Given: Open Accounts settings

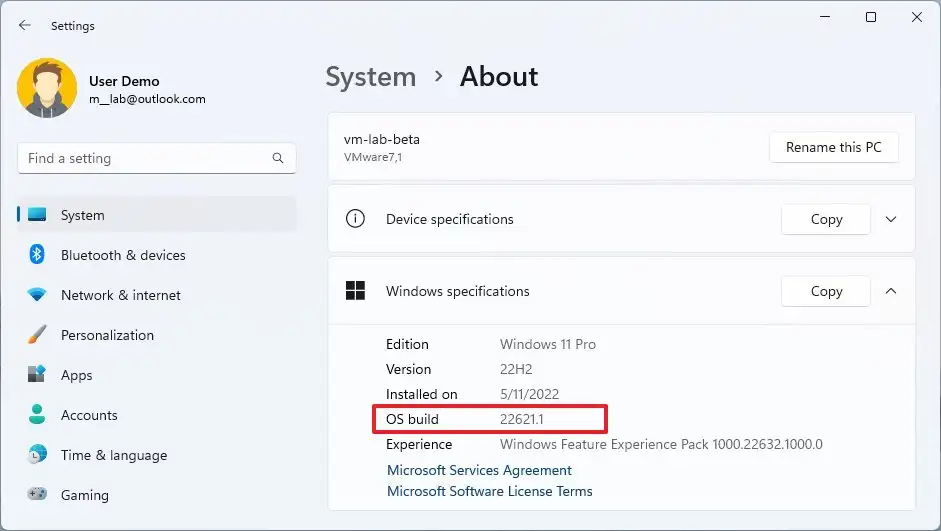Looking at the screenshot, I should click(x=157, y=415).
